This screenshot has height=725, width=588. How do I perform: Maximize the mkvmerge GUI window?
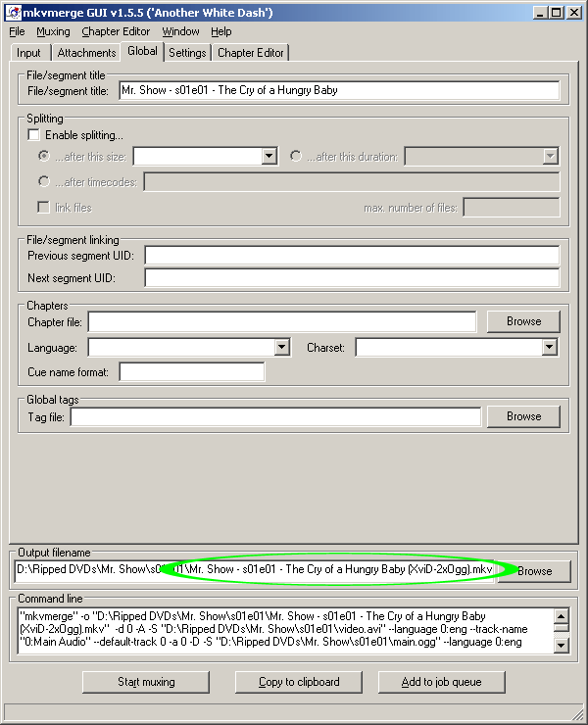(x=556, y=13)
